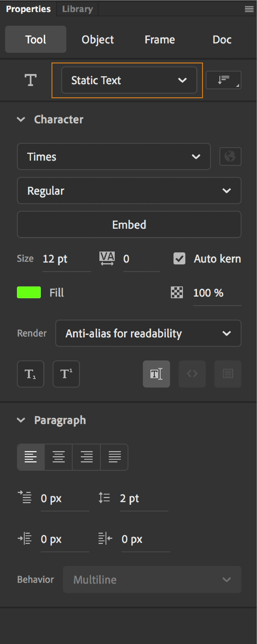257x644 pixels.
Task: Open the Regular font style dropdown
Action: pos(129,190)
